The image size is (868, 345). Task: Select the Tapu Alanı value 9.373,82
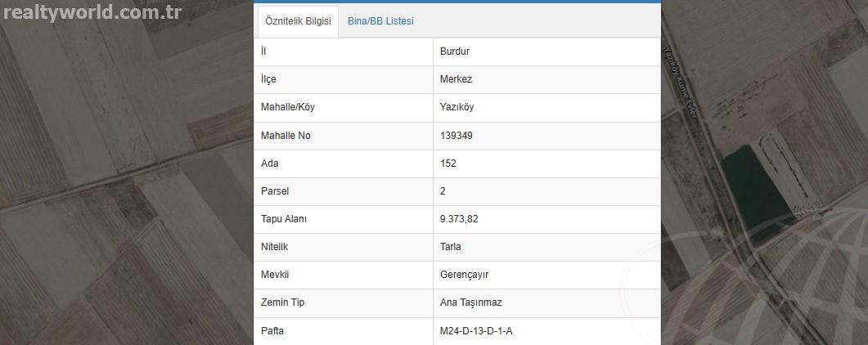click(x=459, y=219)
